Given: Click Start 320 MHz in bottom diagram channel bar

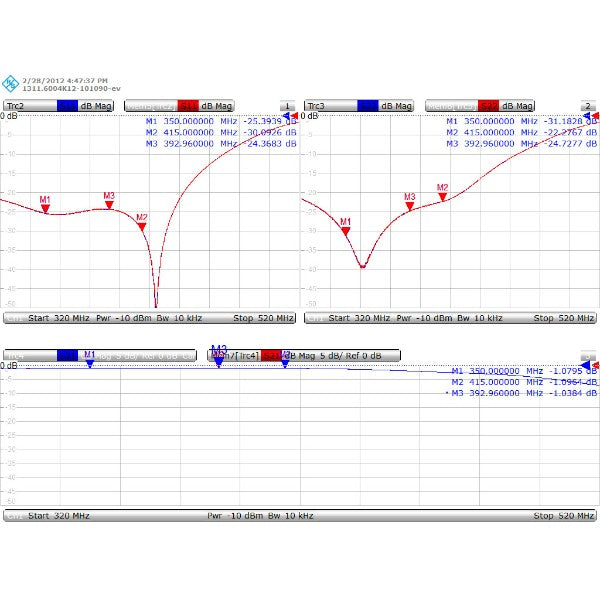Looking at the screenshot, I should [x=59, y=516].
